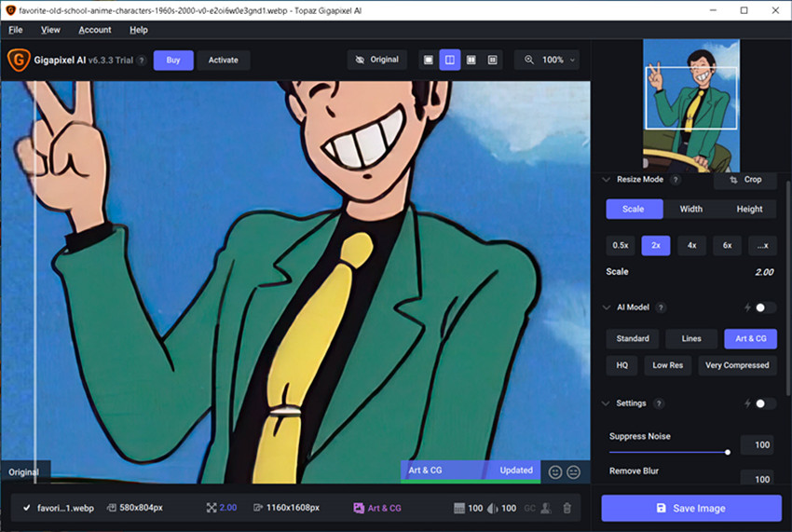The image size is (792, 532).
Task: Delete the image using trash icon
Action: (567, 508)
